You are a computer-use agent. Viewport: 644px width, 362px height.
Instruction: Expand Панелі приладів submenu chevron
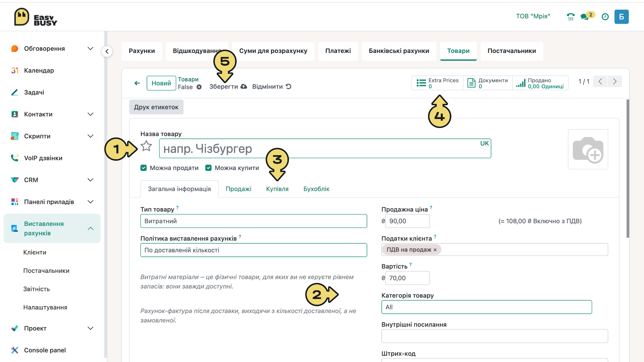(x=91, y=202)
